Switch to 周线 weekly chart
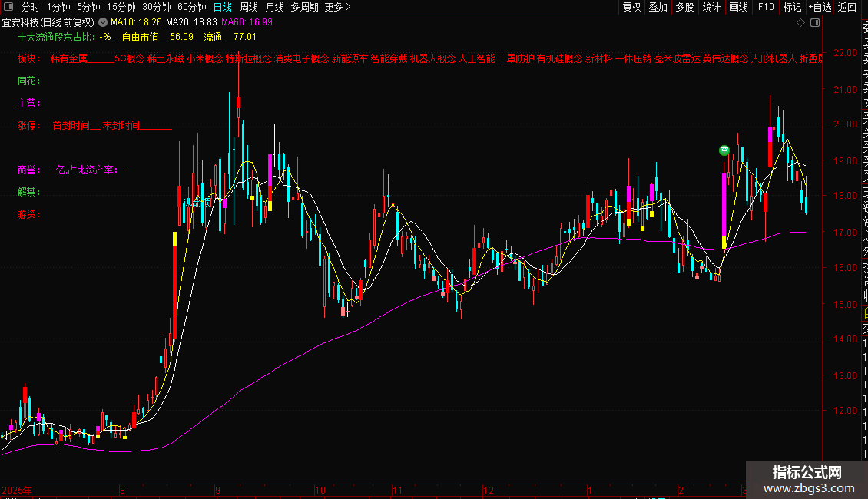Viewport: 868px width, 499px height. 249,7
